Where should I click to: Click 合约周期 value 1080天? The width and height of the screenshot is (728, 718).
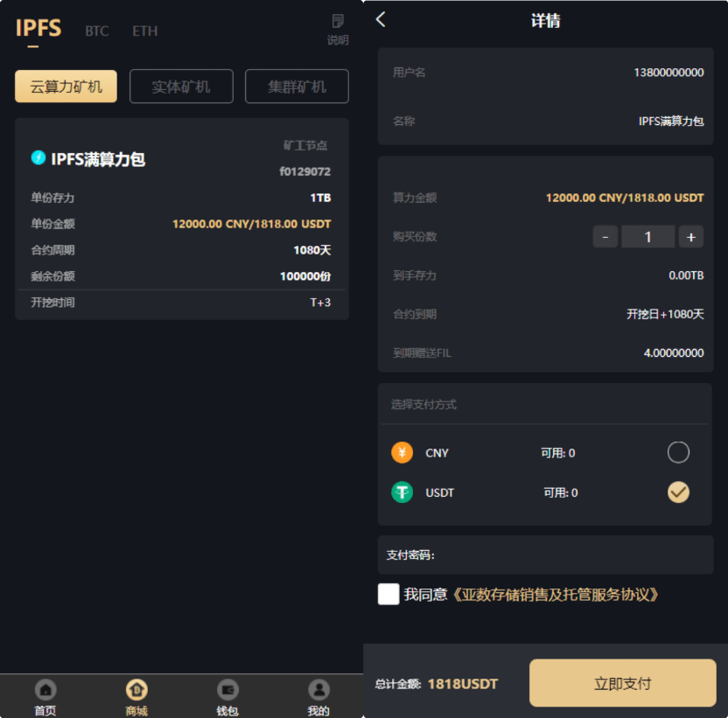coord(312,250)
